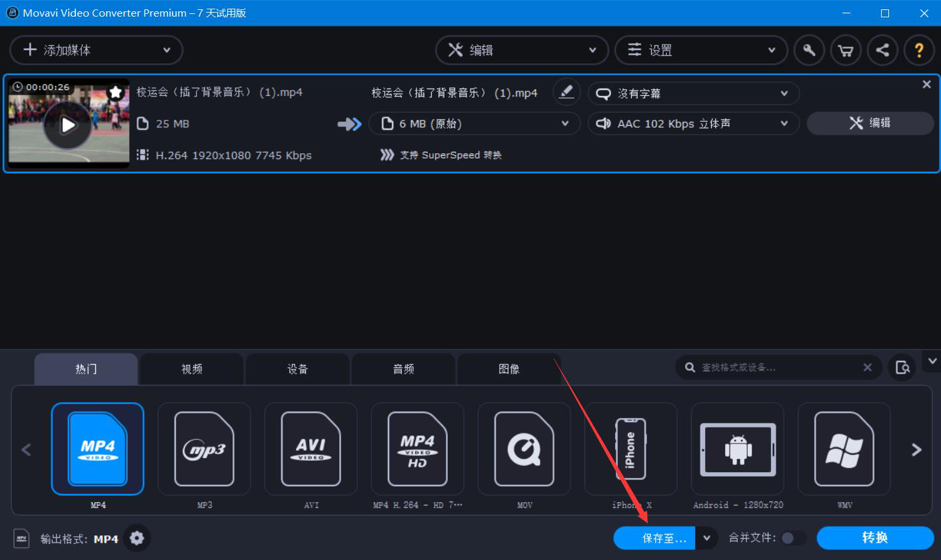Select the iPhone X device preset
The image size is (941, 560).
[630, 449]
